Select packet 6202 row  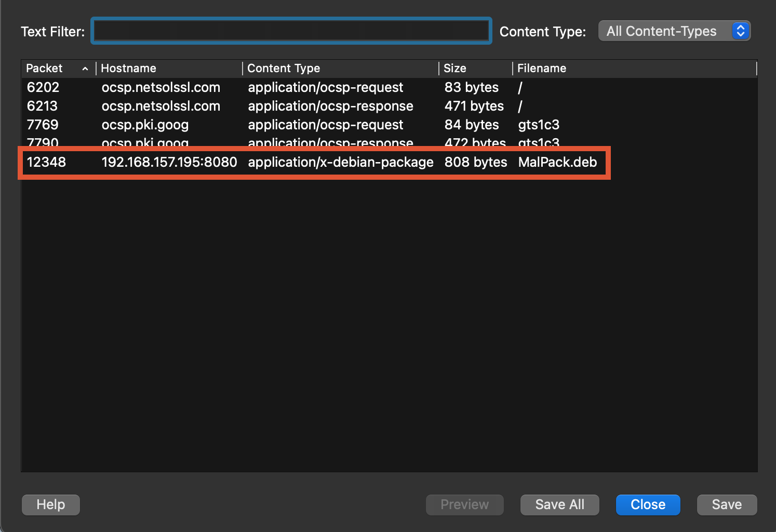click(389, 87)
